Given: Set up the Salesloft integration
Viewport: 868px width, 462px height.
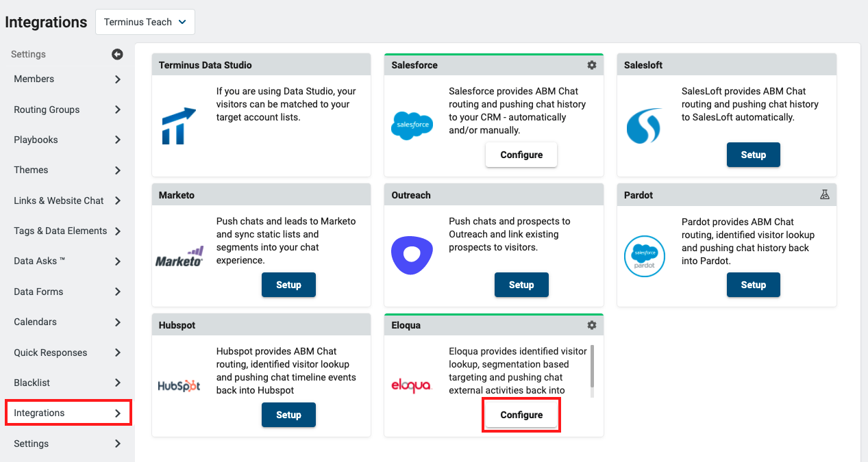Looking at the screenshot, I should click(754, 155).
